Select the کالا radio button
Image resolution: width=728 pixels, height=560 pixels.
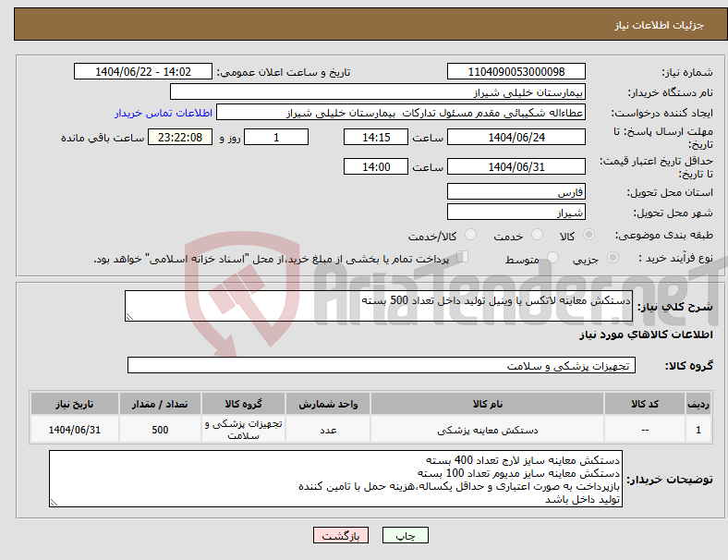588,235
